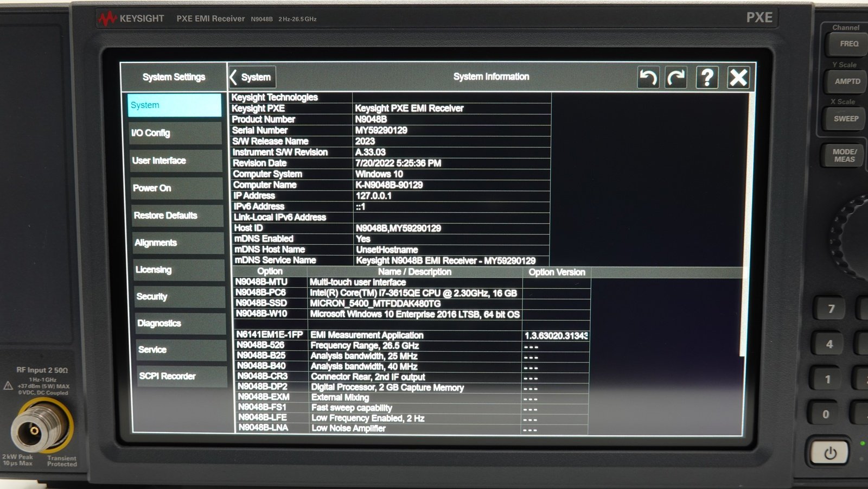Viewport: 868px width, 489px height.
Task: Select the N9048B-MTU option row
Action: point(412,282)
